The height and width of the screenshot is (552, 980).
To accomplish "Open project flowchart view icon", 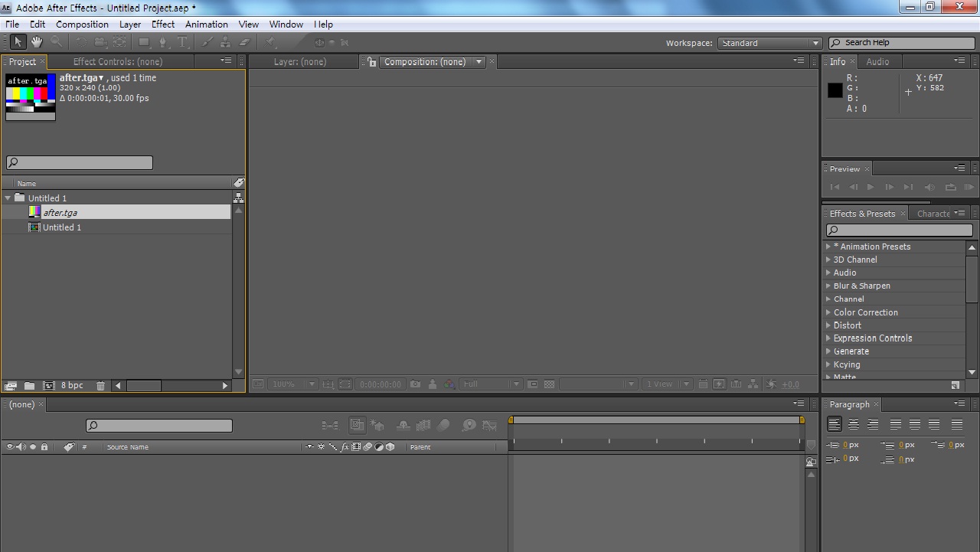I will [x=238, y=198].
